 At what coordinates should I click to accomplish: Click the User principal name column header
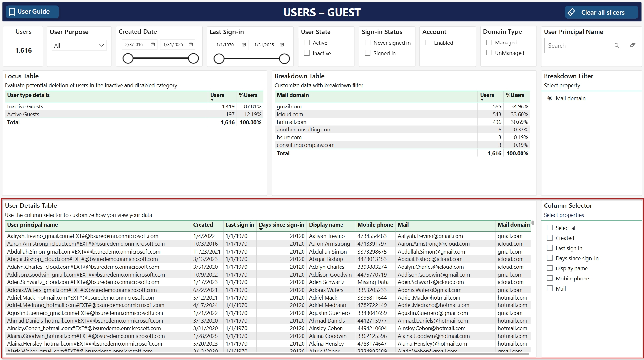click(32, 225)
